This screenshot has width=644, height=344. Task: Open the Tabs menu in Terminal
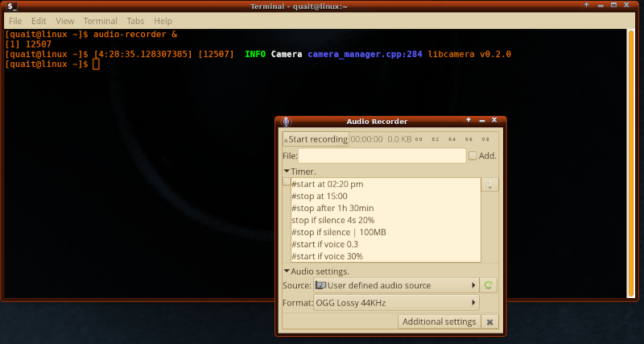coord(135,21)
